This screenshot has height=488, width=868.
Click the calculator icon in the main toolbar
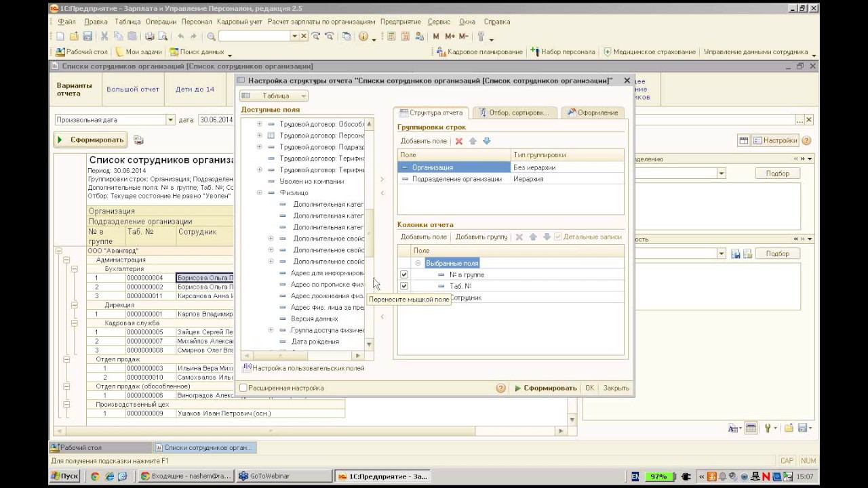(391, 37)
